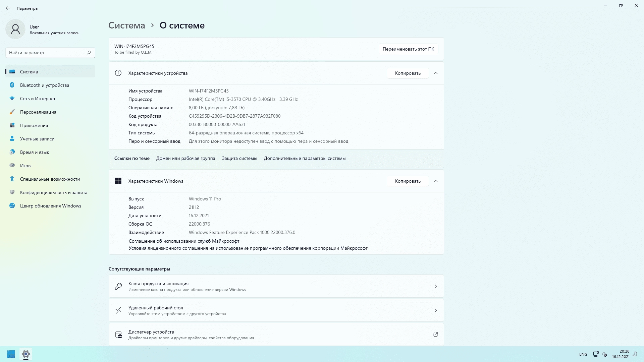Image resolution: width=644 pixels, height=362 pixels.
Task: Open Дополнительные параметры системы link
Action: (x=305, y=158)
